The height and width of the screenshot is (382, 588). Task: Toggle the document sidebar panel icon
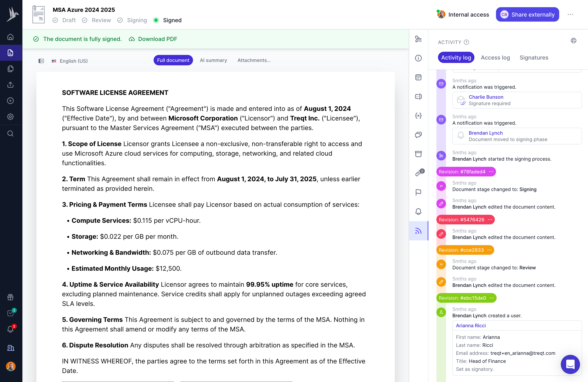click(41, 61)
